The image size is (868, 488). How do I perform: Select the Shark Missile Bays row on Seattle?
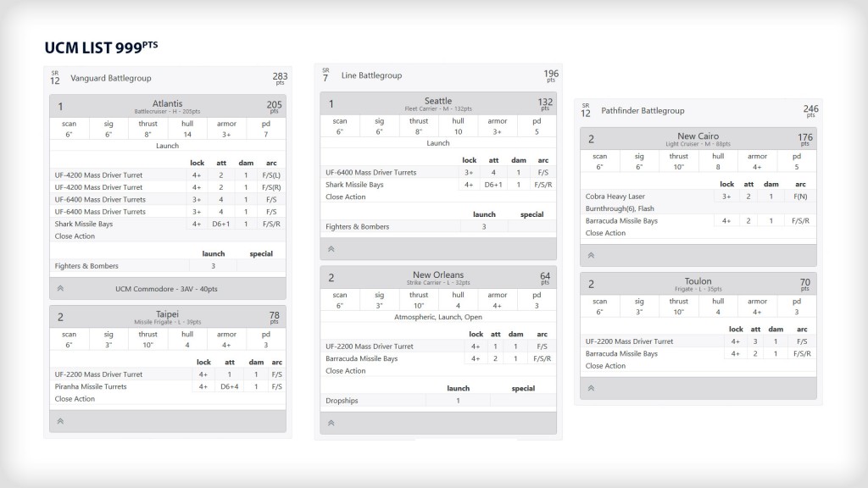tap(354, 185)
